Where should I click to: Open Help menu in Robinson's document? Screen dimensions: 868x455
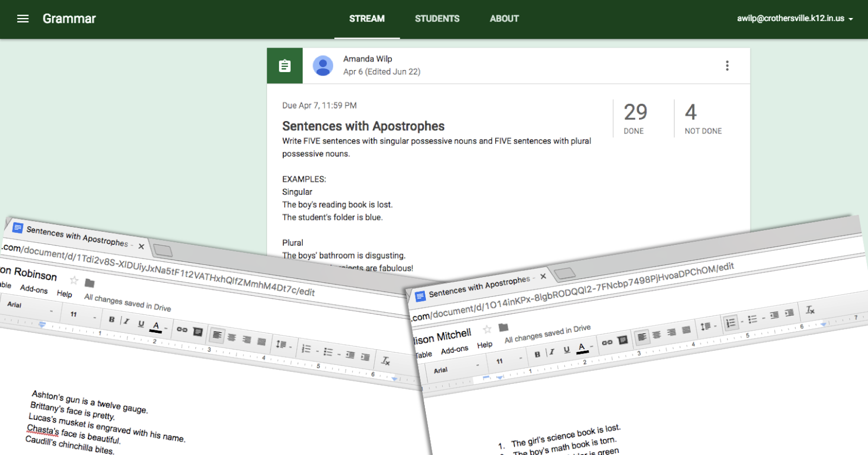click(x=65, y=294)
